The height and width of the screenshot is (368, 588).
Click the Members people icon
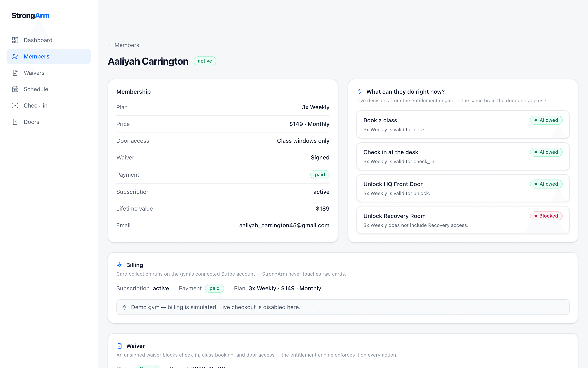point(15,56)
